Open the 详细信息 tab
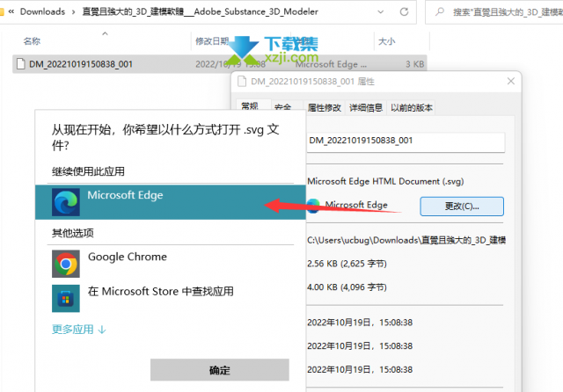Screen dimensions: 563x392 pyautogui.click(x=366, y=107)
